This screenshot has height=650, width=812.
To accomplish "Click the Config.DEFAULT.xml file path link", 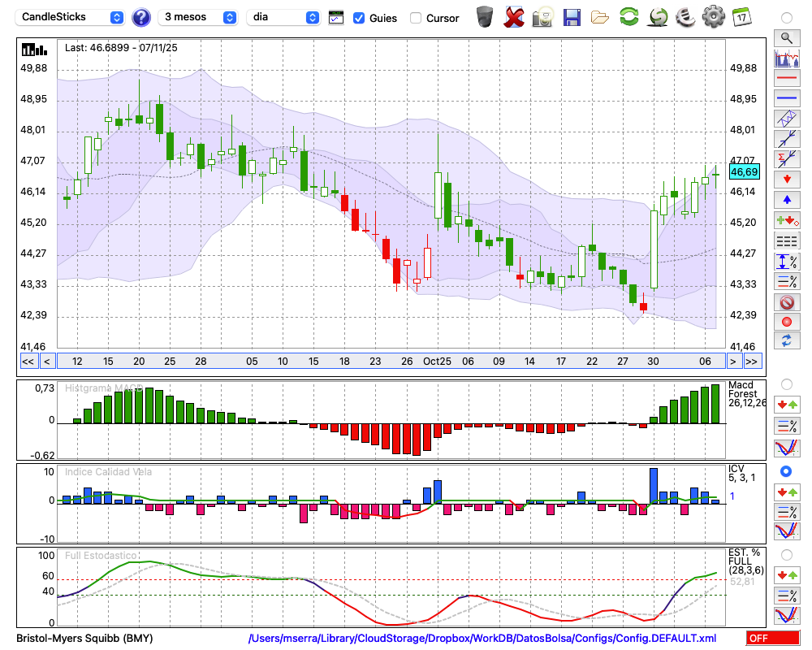I will pyautogui.click(x=482, y=639).
